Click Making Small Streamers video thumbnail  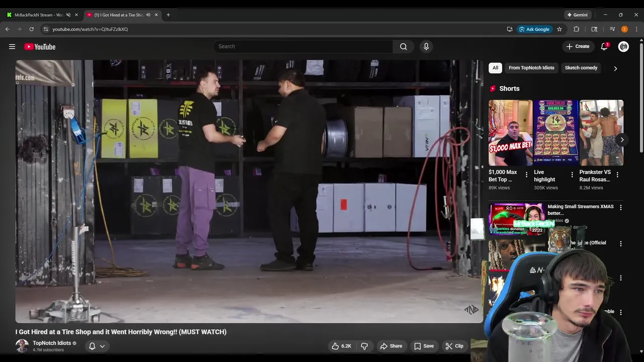click(517, 219)
